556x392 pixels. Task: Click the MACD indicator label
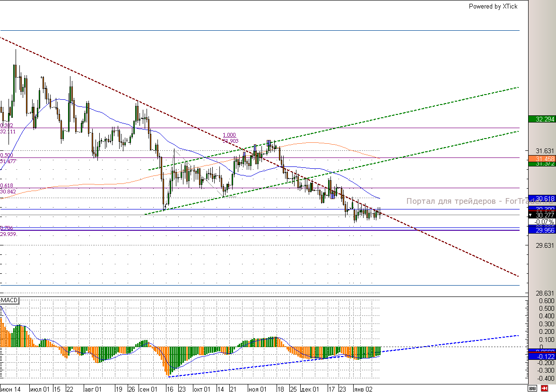9,301
